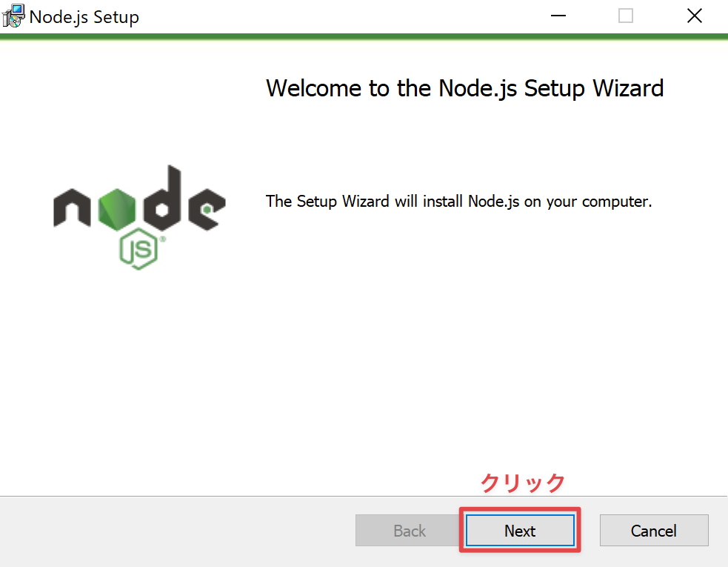The image size is (728, 567).
Task: Click the installer icon in the title bar
Action: point(13,16)
